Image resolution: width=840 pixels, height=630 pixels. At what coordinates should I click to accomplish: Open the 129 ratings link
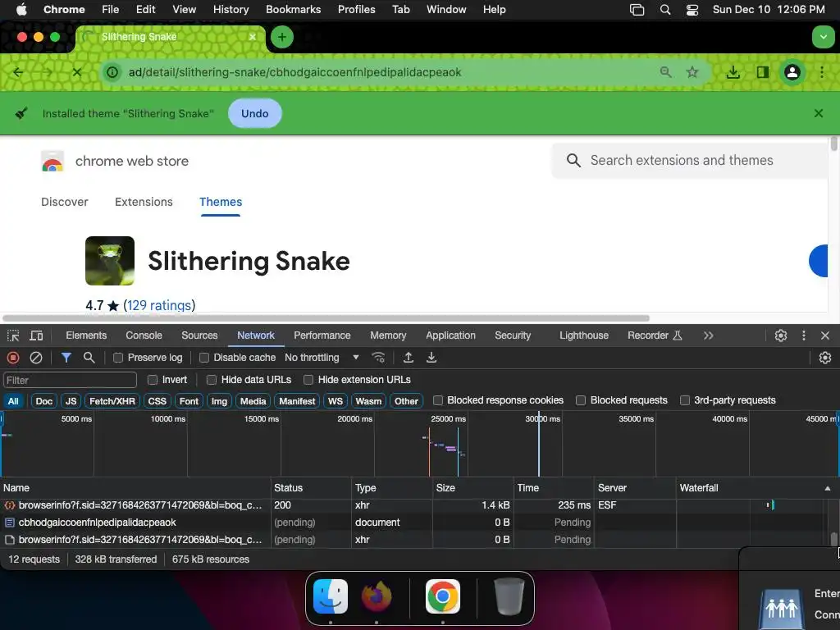(159, 305)
